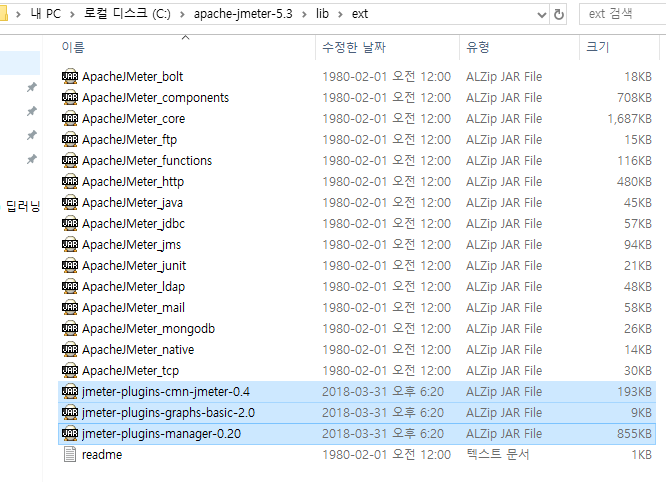Click the JAR icon of ApacheJMeter_native
This screenshot has height=482, width=666.
pos(70,350)
